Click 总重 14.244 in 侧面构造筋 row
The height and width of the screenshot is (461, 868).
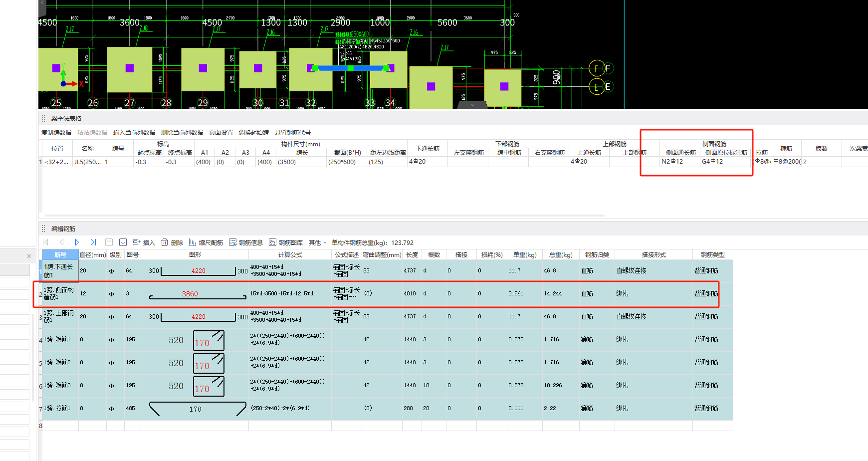tap(561, 294)
